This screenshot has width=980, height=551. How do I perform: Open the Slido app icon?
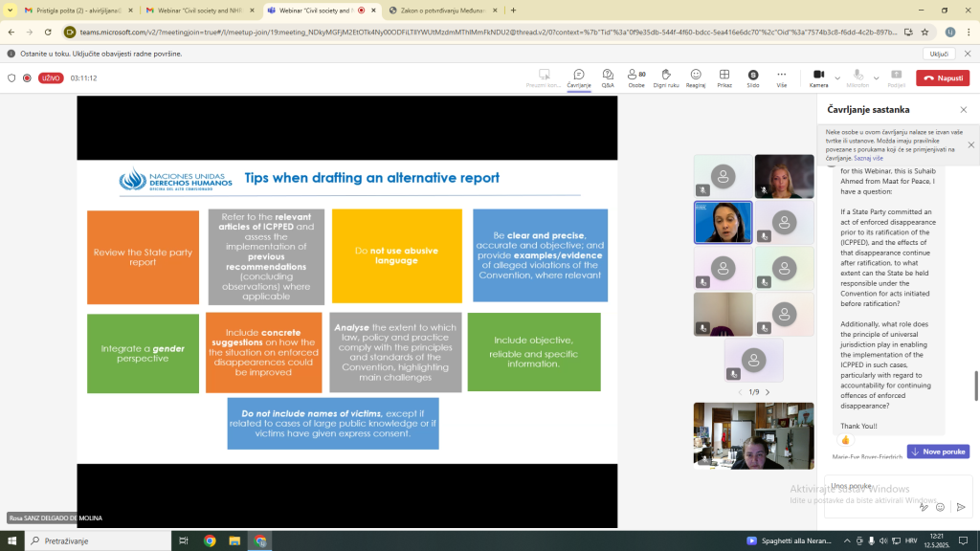pyautogui.click(x=753, y=77)
